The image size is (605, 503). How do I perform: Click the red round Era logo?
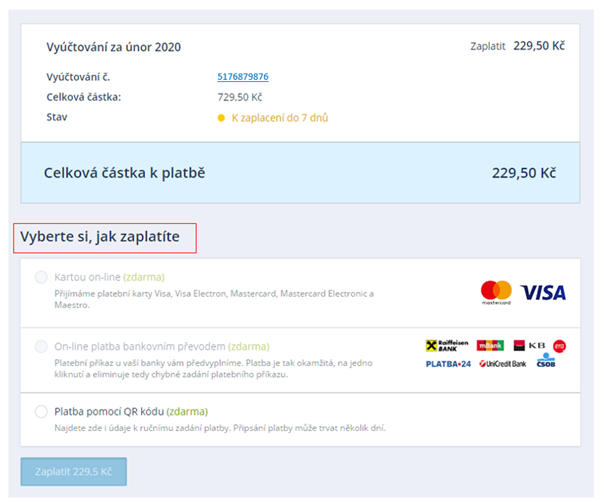click(x=560, y=346)
